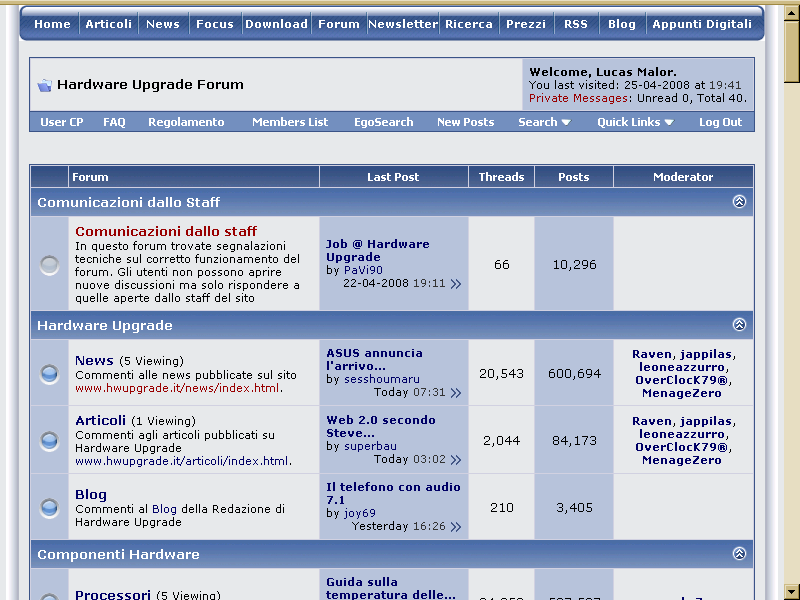
Task: Click the folder icon beside Hardware Upgrade Forum
Action: pyautogui.click(x=44, y=85)
